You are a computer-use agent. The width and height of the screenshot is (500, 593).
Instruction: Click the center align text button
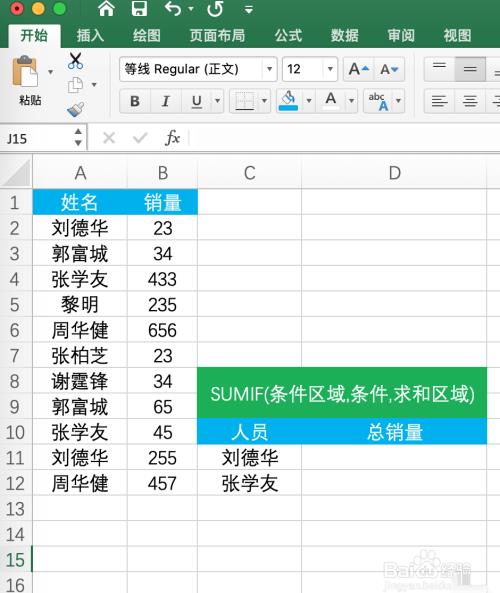click(470, 101)
